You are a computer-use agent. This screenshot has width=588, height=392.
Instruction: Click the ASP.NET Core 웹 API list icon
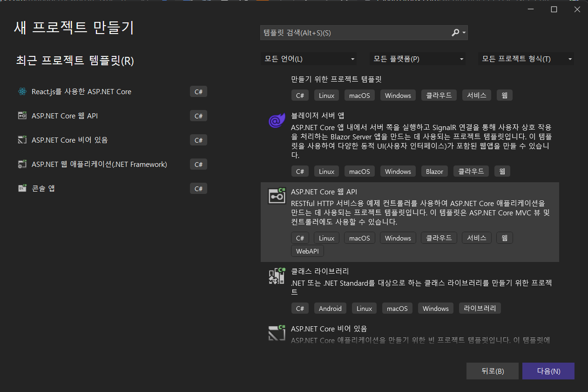(277, 196)
